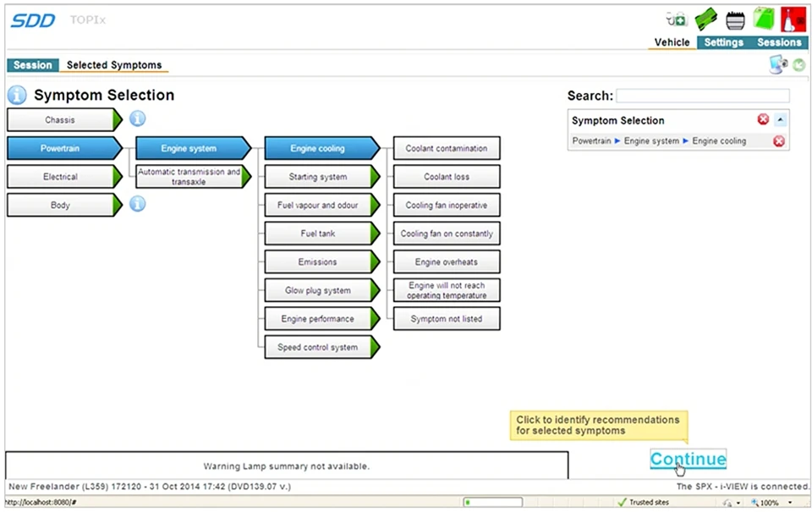Click the Continue link
Screen dimensions: 812x512
(689, 460)
